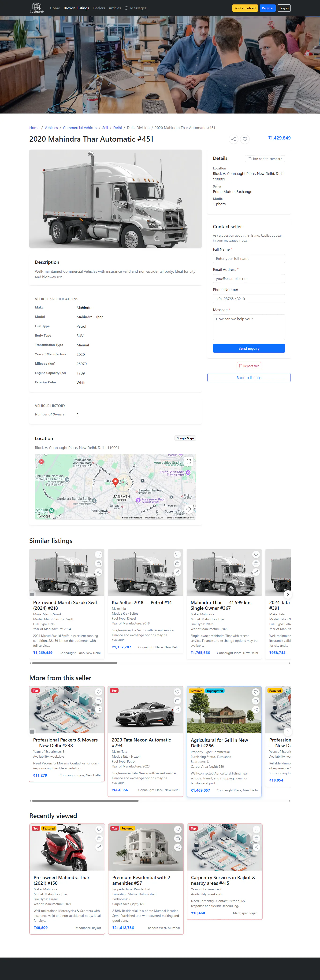Viewport: 320px width, 980px height.
Task: Focus the Message textarea
Action: point(249,327)
